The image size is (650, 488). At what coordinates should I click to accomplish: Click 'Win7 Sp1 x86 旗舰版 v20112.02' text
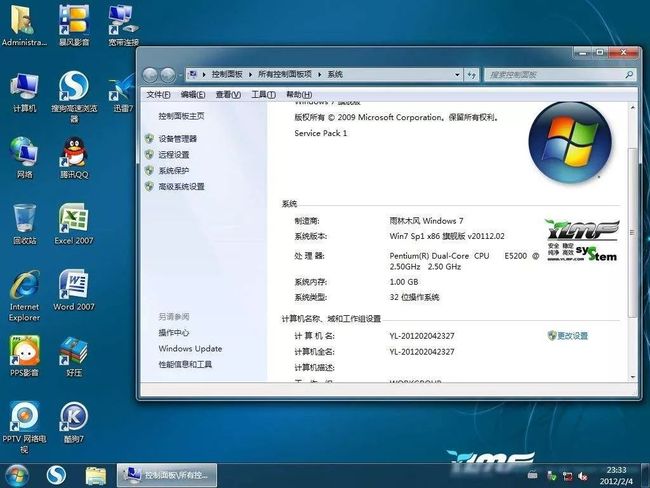point(447,236)
